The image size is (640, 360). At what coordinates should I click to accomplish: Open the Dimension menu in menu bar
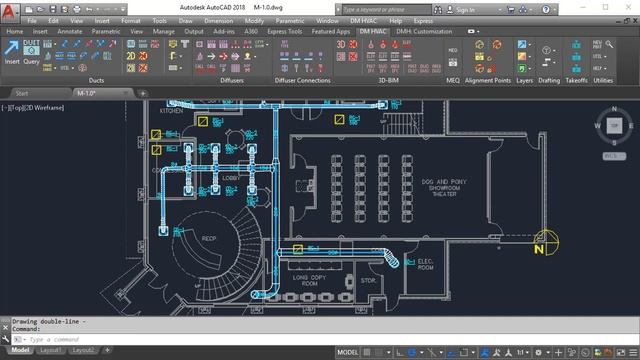point(218,21)
